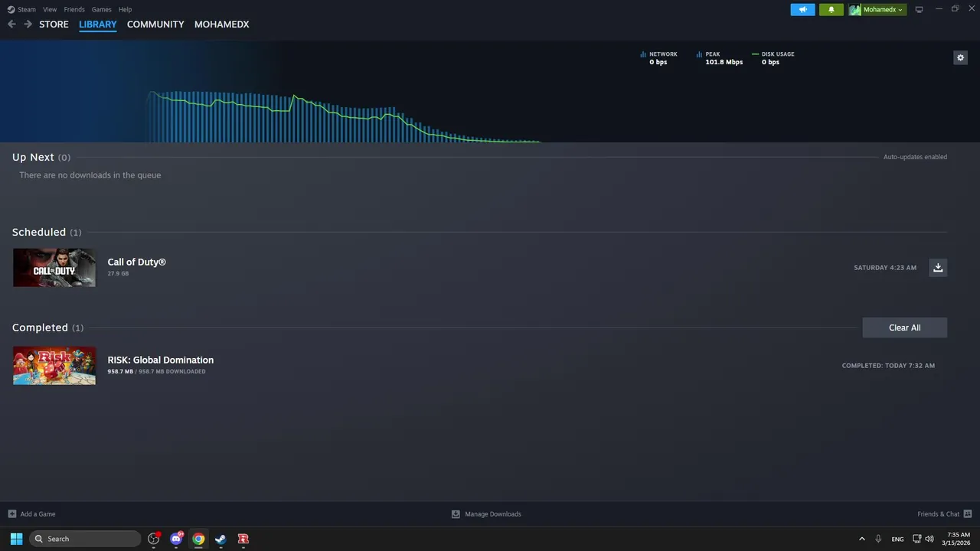Show hidden system tray icons

pos(861,539)
